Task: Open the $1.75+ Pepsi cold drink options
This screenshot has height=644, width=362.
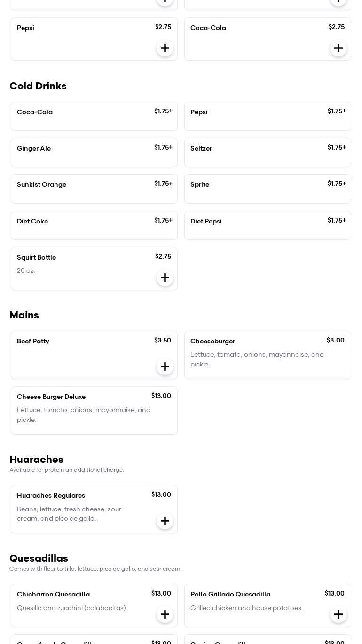Action: (x=268, y=116)
